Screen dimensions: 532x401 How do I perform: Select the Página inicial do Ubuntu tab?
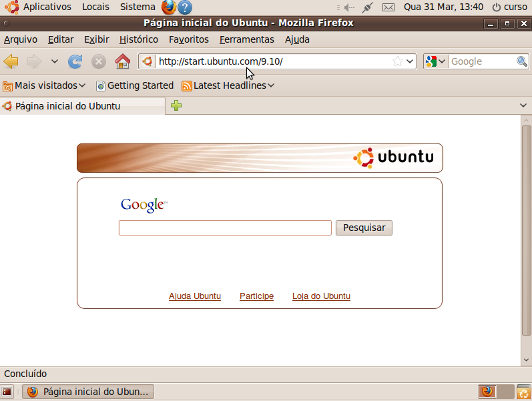(83, 106)
